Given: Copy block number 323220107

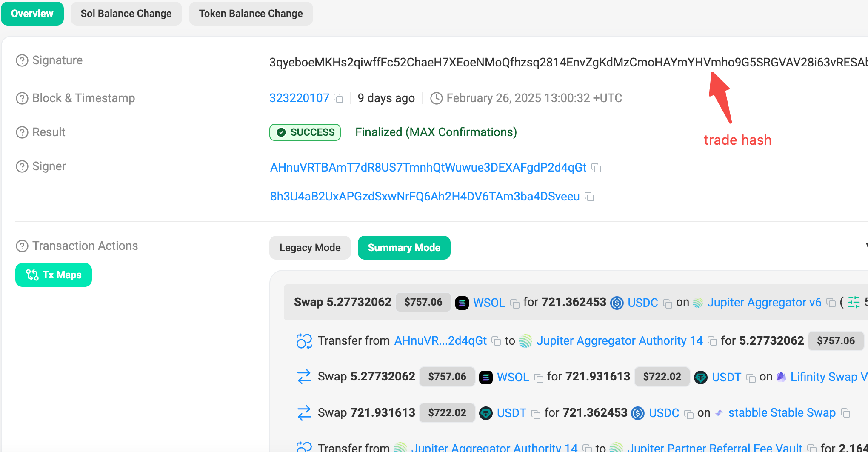Looking at the screenshot, I should [x=339, y=99].
